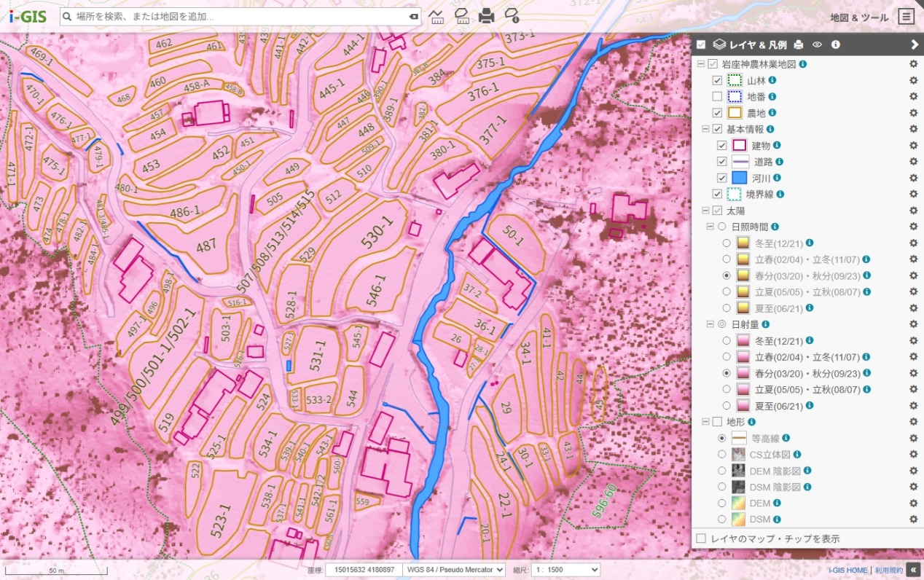
Task: Uncheck the 河川 layer checkbox
Action: (722, 178)
